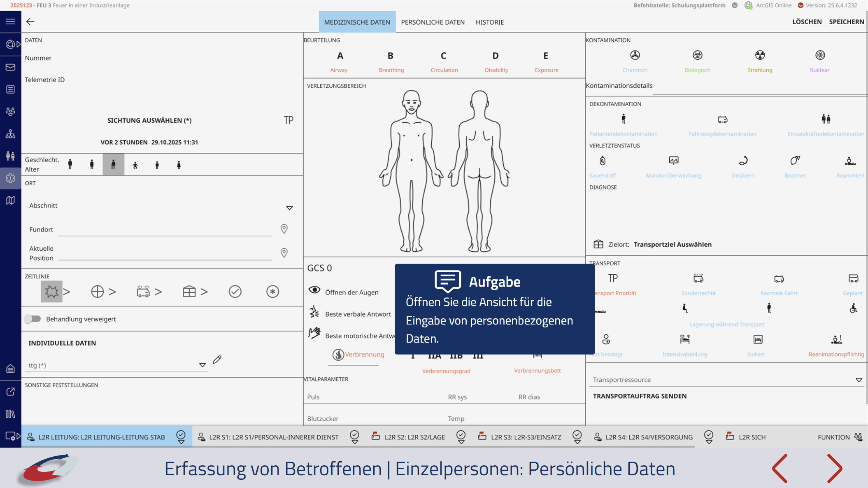Select the Chemisch contamination icon
Viewport: 868px width, 488px height.
tap(635, 55)
